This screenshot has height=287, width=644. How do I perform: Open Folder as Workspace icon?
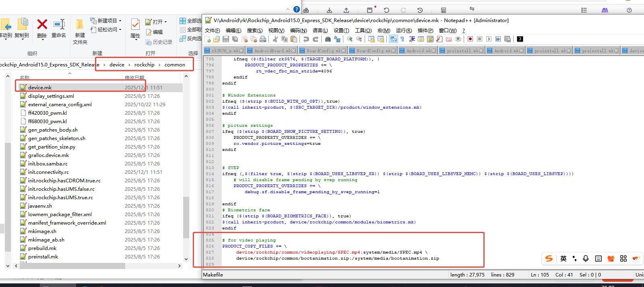pos(449,39)
